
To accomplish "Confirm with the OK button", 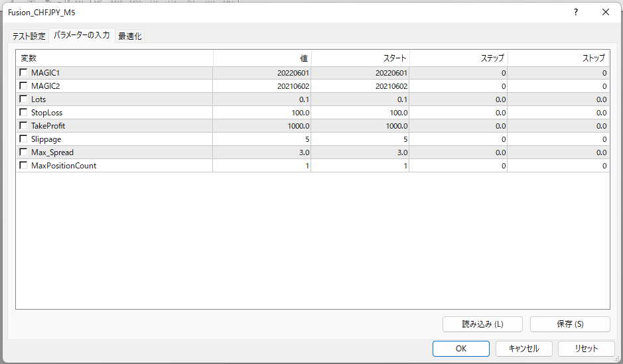I will tap(461, 349).
